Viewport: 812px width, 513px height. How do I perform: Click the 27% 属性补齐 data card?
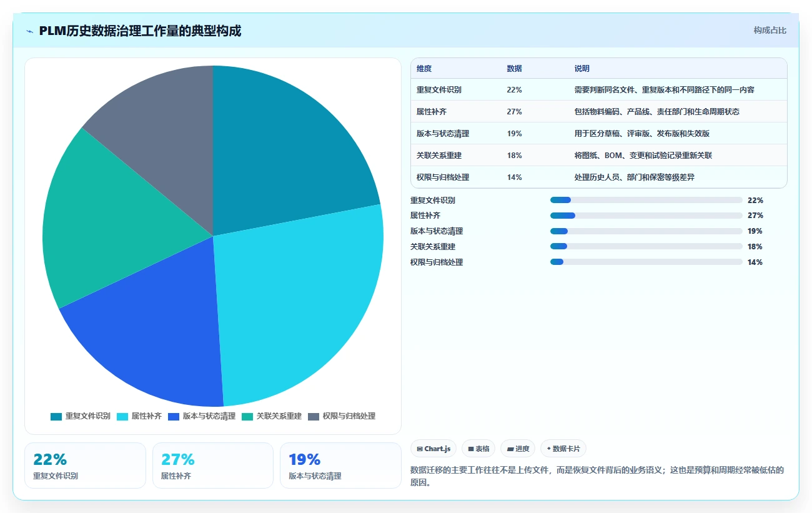[213, 466]
